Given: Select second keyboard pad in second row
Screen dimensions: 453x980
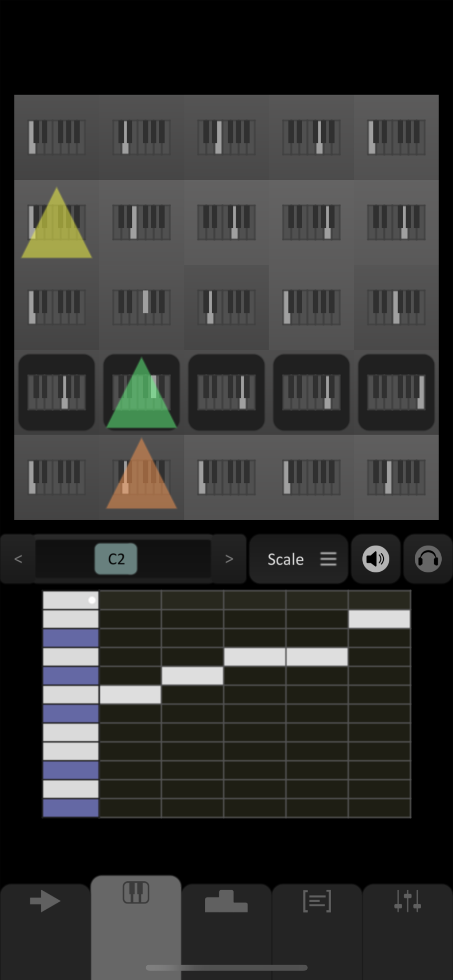Looking at the screenshot, I should 141,222.
